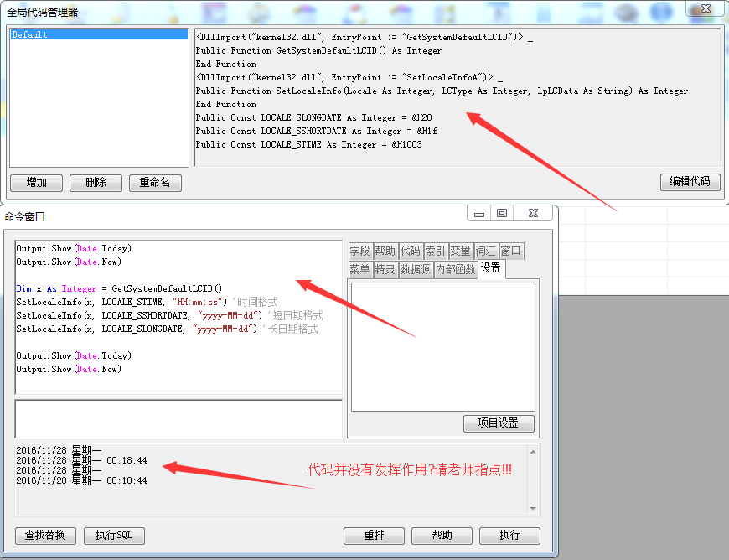729x560 pixels.
Task: Click the 执行SQL button
Action: point(114,536)
